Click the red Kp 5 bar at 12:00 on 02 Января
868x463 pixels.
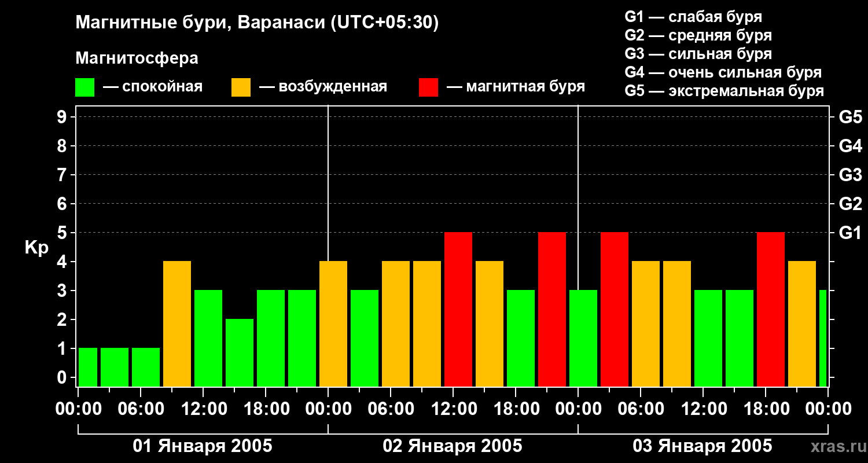(x=458, y=309)
